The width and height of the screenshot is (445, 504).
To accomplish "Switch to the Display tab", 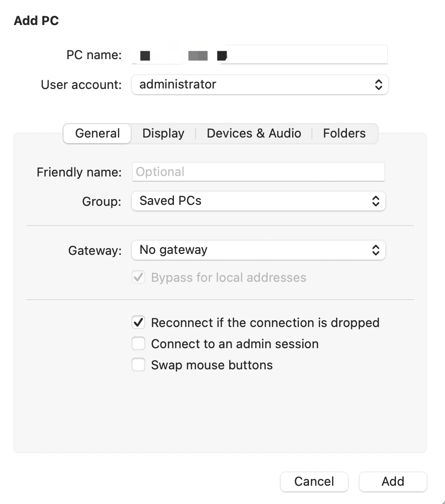I will (x=163, y=134).
